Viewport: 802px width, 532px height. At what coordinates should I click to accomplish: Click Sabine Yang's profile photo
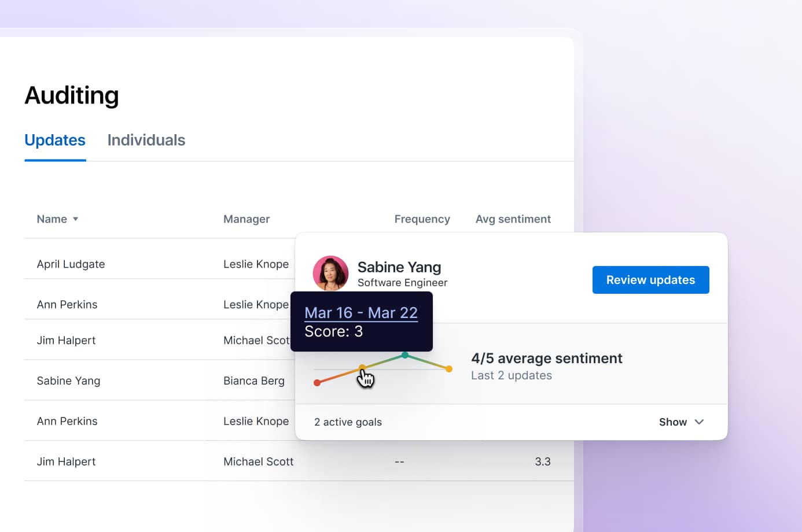(x=330, y=273)
